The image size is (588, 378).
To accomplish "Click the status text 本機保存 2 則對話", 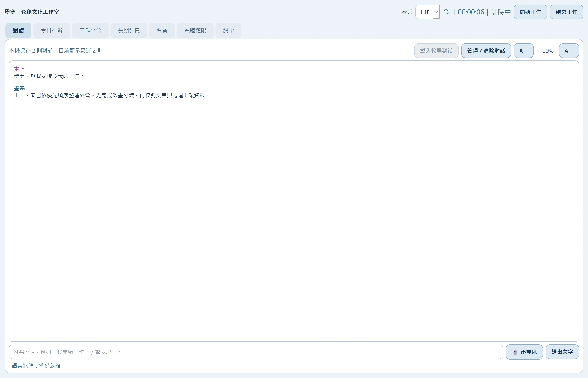I will [31, 51].
